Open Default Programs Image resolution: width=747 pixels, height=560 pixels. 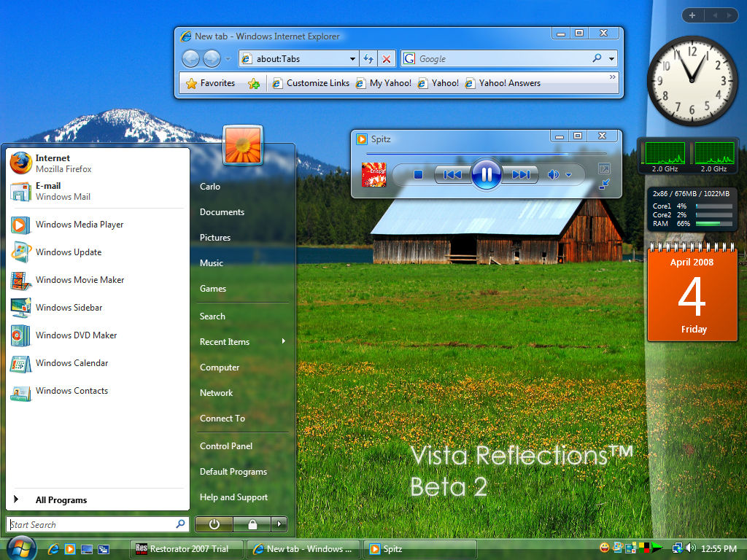233,472
